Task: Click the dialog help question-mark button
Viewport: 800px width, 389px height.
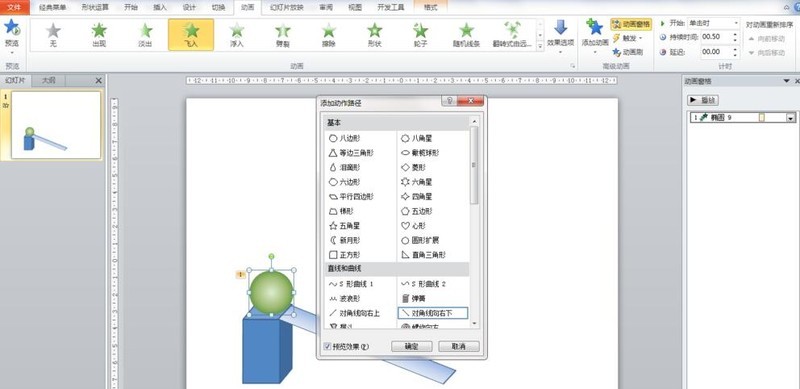Action: coord(450,101)
